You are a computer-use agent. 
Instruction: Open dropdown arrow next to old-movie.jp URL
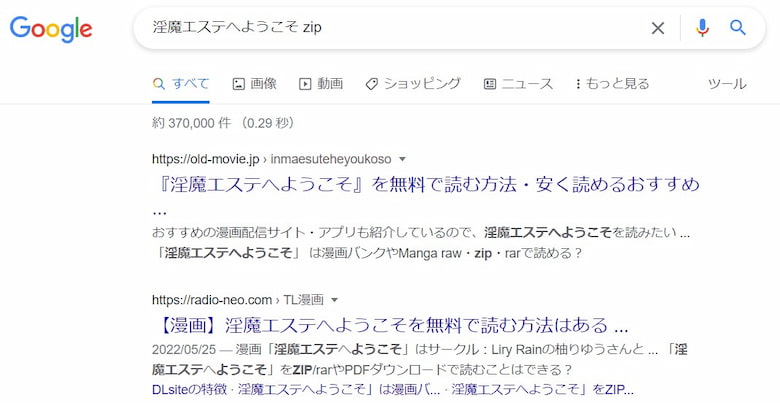click(x=402, y=159)
